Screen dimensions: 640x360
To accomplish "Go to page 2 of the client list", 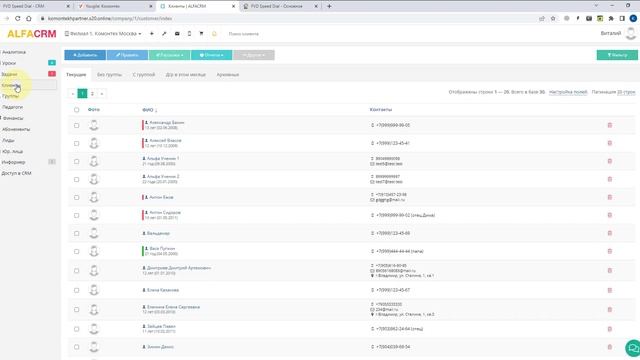I will (x=92, y=93).
